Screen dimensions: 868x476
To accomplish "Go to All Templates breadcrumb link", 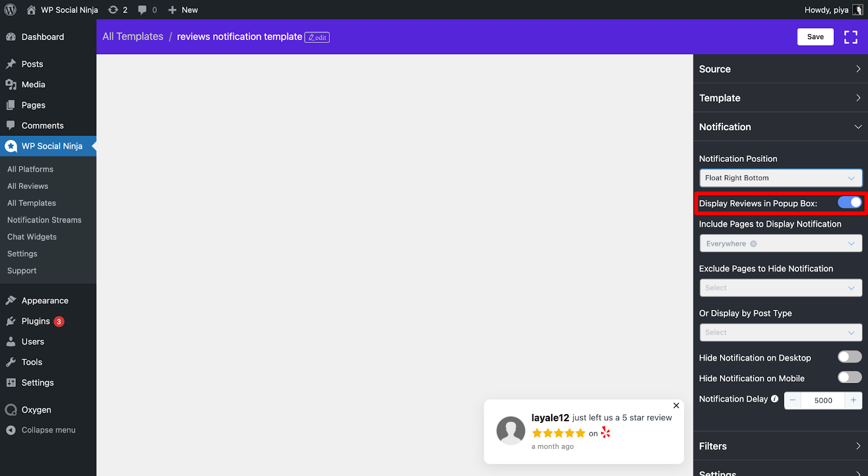I will tap(133, 36).
